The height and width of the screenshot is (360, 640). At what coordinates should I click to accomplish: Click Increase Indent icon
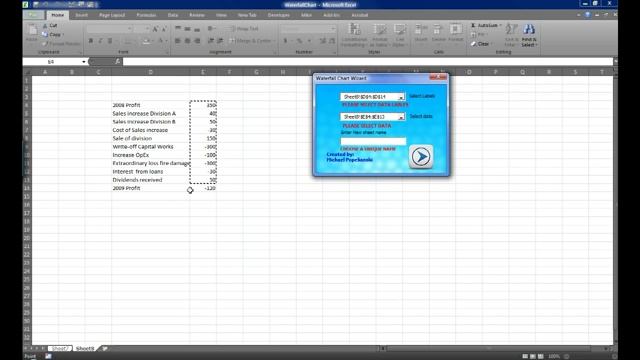220,41
